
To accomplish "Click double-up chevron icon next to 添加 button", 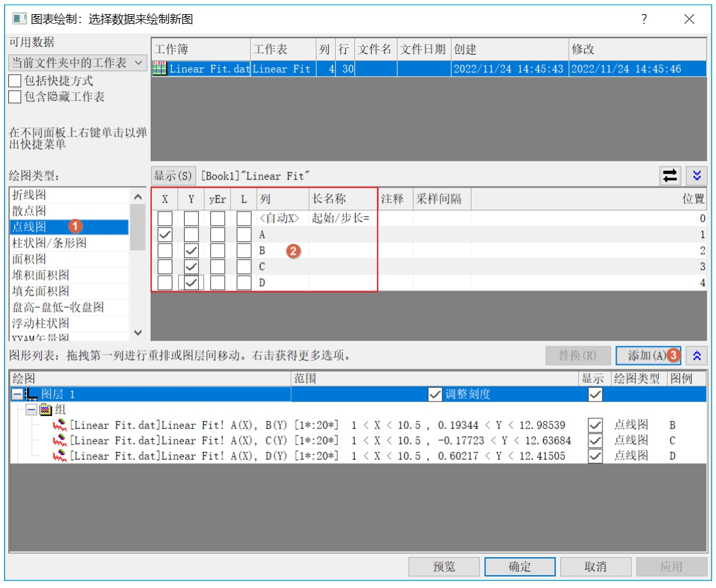I will point(697,355).
